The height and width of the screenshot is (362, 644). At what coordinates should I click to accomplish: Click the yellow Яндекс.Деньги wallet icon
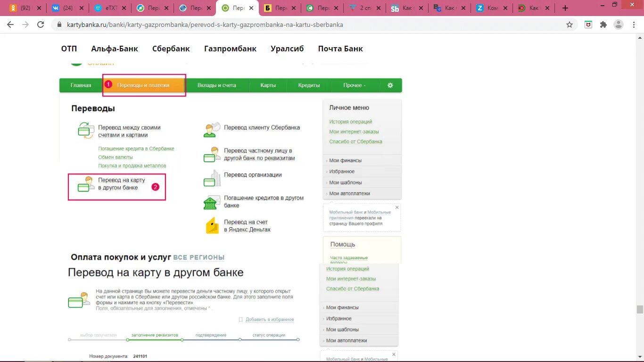[213, 225]
